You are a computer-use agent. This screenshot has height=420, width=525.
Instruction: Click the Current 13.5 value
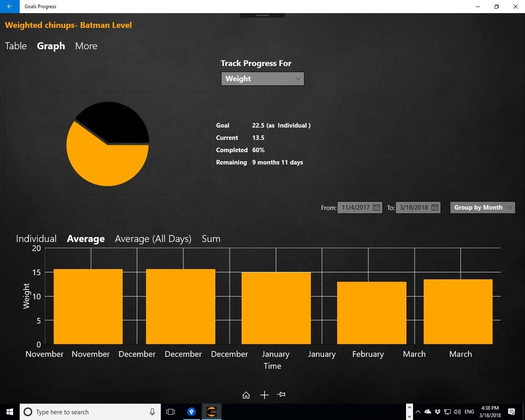coord(258,138)
